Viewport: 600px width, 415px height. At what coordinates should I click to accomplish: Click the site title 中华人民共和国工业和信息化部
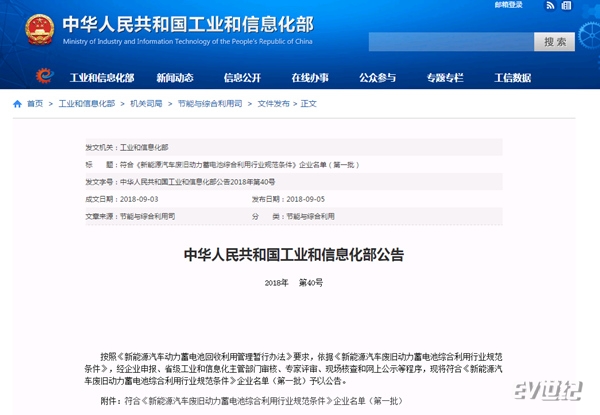point(188,24)
